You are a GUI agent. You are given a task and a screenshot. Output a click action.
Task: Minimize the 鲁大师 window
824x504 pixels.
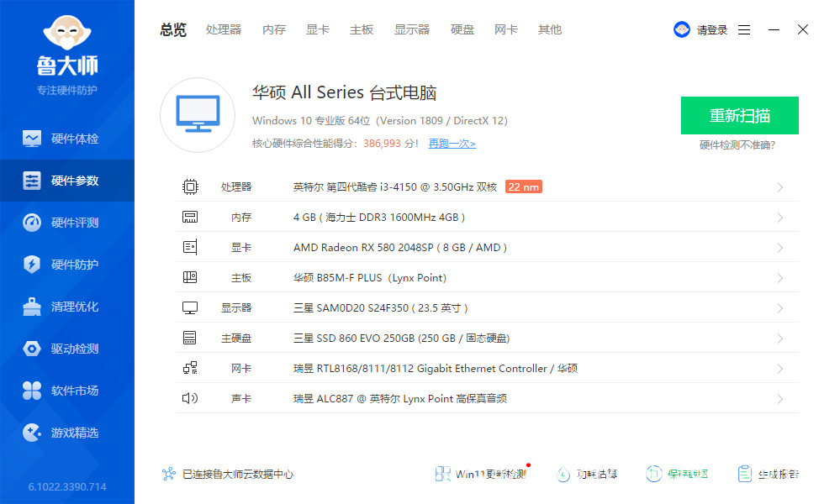pyautogui.click(x=774, y=30)
